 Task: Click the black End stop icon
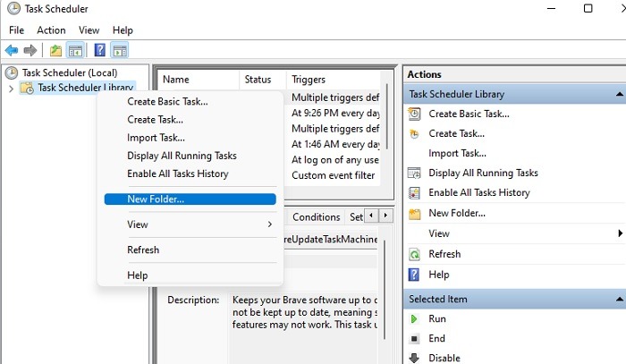tap(414, 338)
